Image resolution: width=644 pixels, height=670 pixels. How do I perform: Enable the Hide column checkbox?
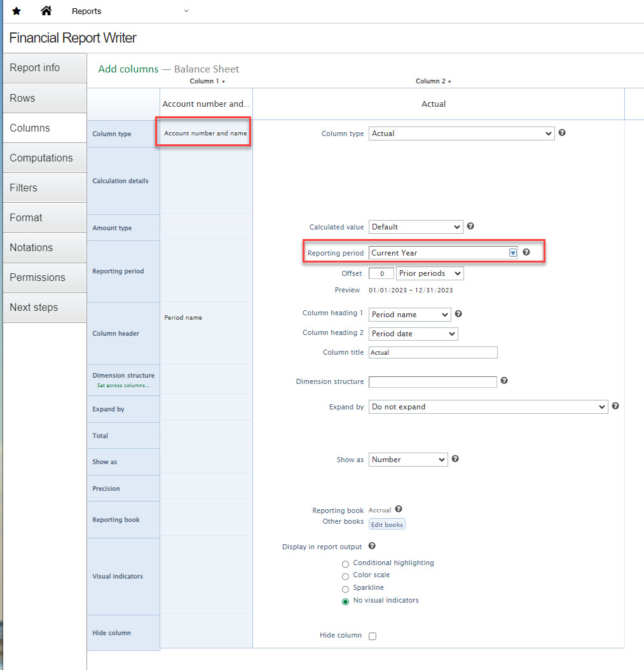tap(373, 636)
